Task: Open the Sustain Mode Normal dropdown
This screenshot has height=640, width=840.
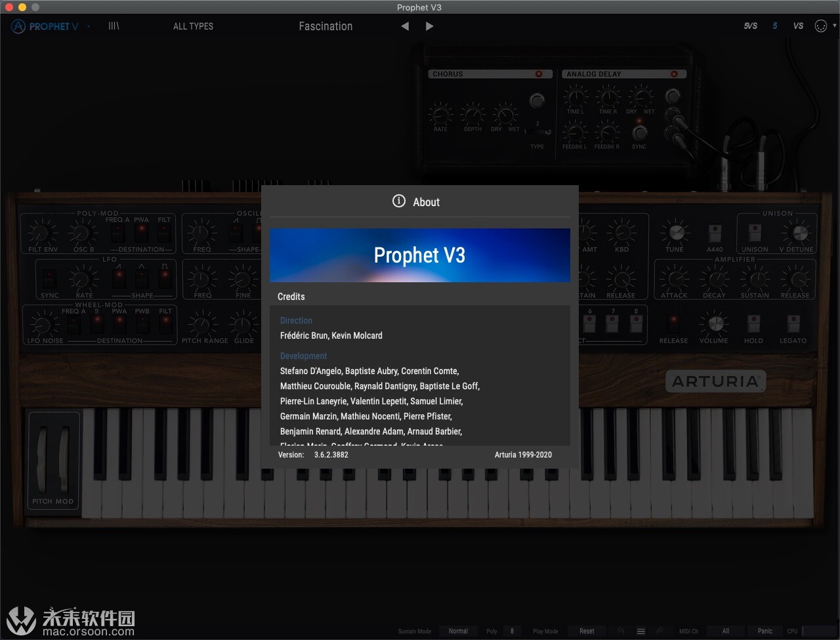Action: [458, 631]
